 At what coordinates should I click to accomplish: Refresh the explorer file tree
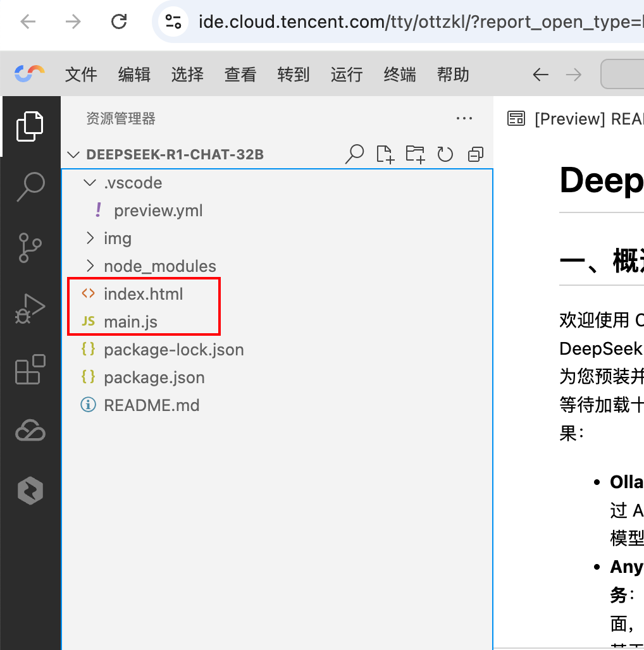(445, 154)
